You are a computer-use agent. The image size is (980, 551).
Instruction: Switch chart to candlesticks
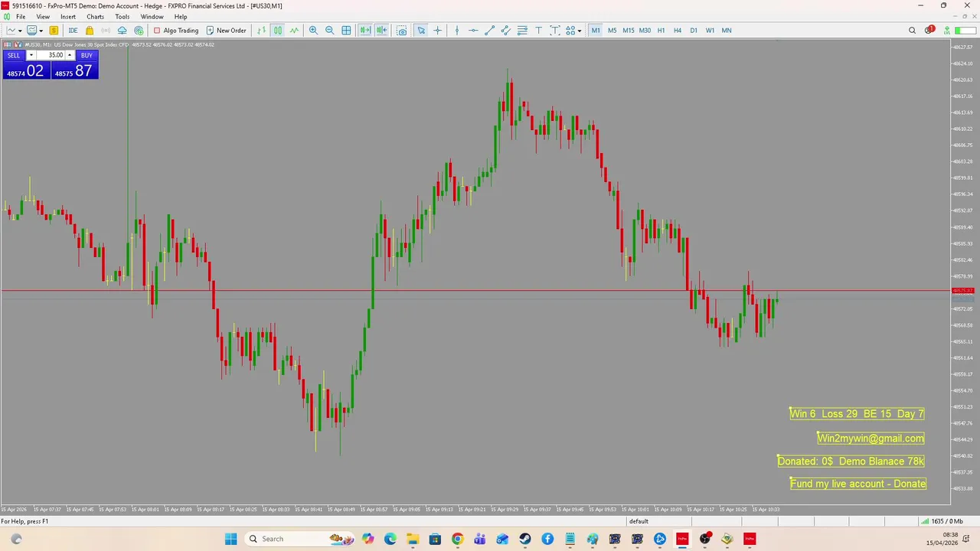point(278,31)
